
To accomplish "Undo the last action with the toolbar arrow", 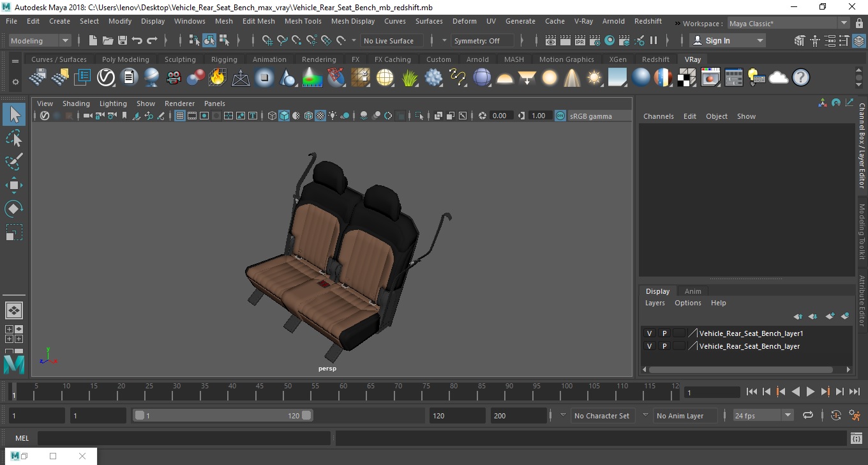I will (x=137, y=40).
